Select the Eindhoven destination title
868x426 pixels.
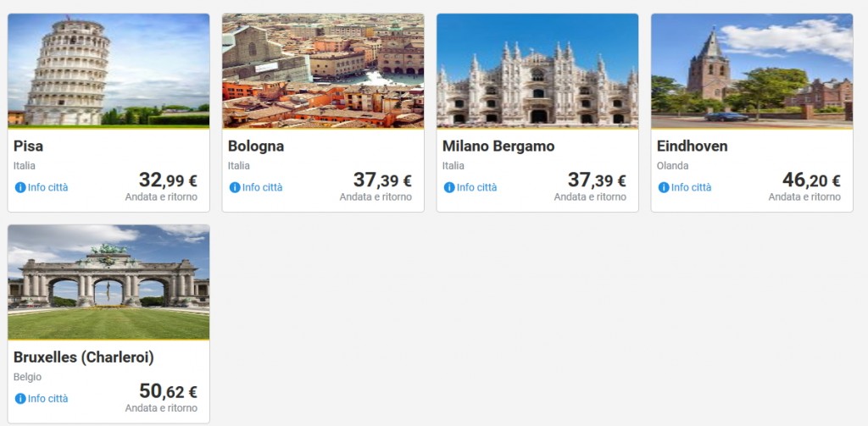[x=692, y=146]
